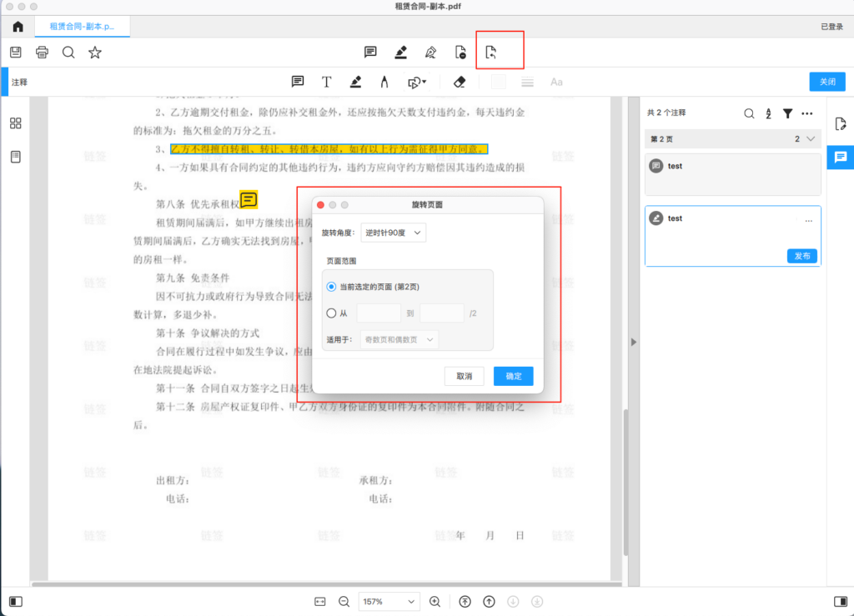Screen dimensions: 854x616
Task: Toggle the left sidebar panel at bottom-left
Action: coord(16,601)
